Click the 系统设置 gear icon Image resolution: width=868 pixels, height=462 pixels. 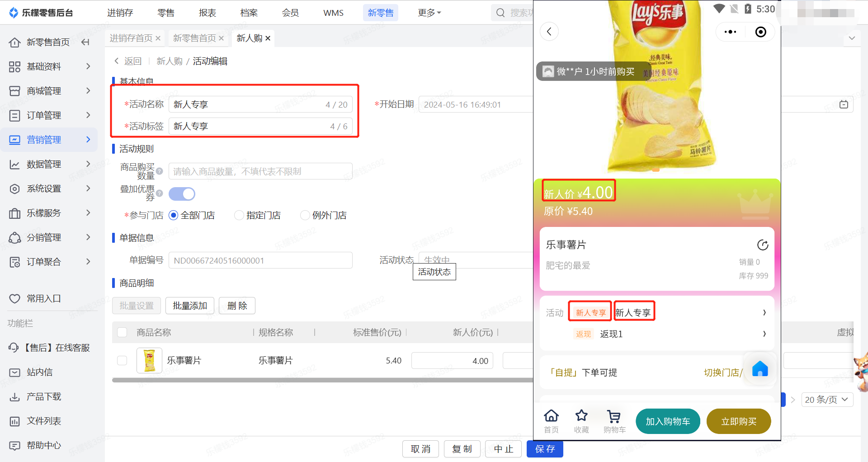click(14, 189)
